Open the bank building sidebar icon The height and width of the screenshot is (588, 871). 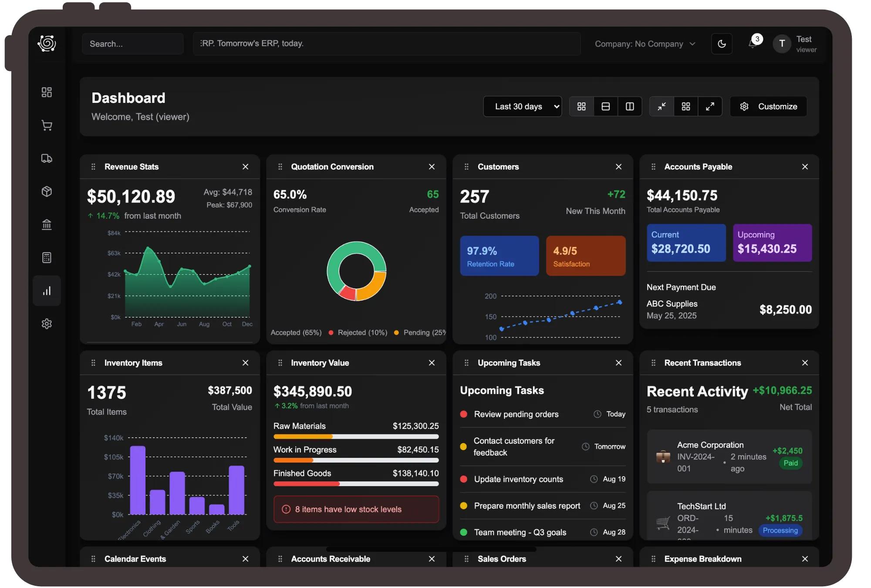coord(47,224)
